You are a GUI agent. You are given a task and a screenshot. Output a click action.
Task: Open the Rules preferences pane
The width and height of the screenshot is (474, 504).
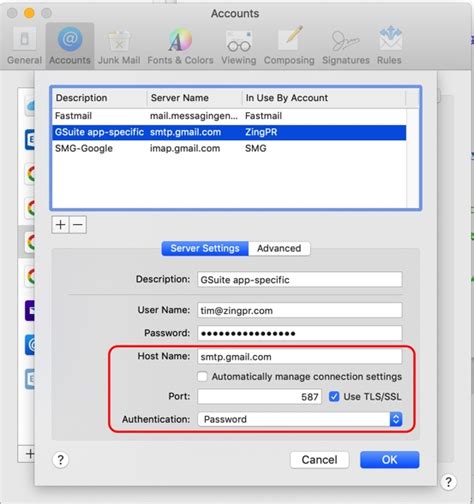pos(389,46)
